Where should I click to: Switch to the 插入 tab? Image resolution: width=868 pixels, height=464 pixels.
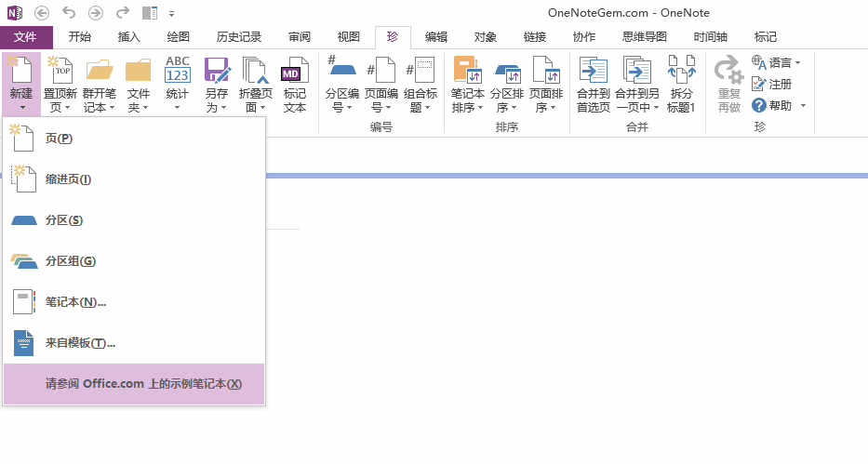click(x=129, y=37)
